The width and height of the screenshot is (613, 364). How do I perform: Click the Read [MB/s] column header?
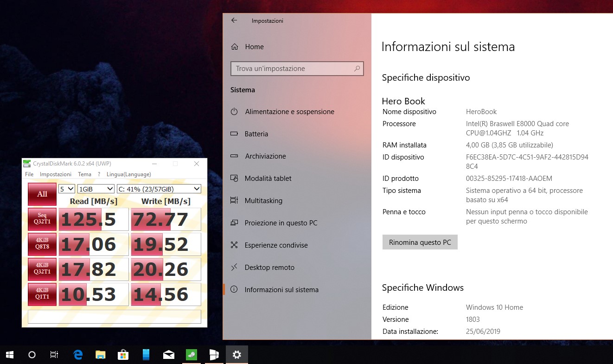pyautogui.click(x=94, y=201)
